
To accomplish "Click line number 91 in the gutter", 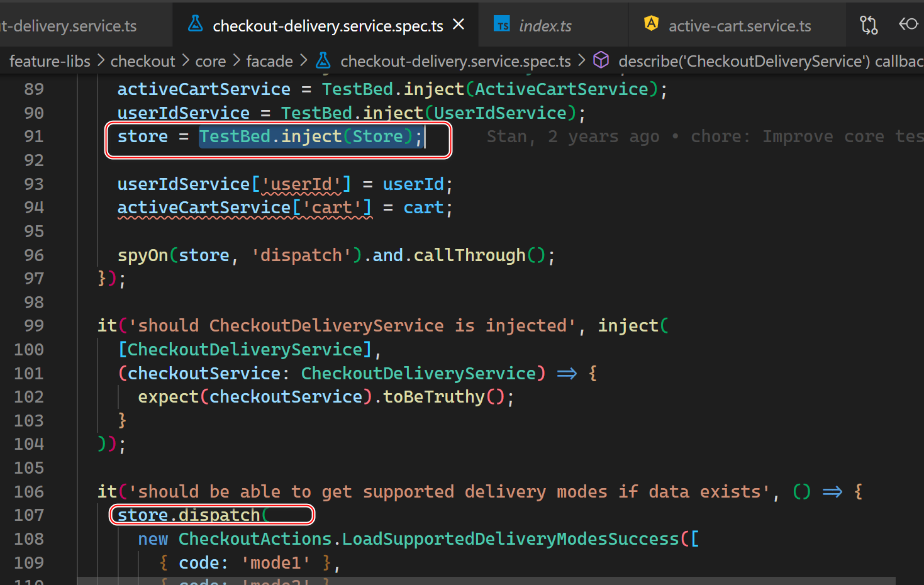I will (34, 136).
